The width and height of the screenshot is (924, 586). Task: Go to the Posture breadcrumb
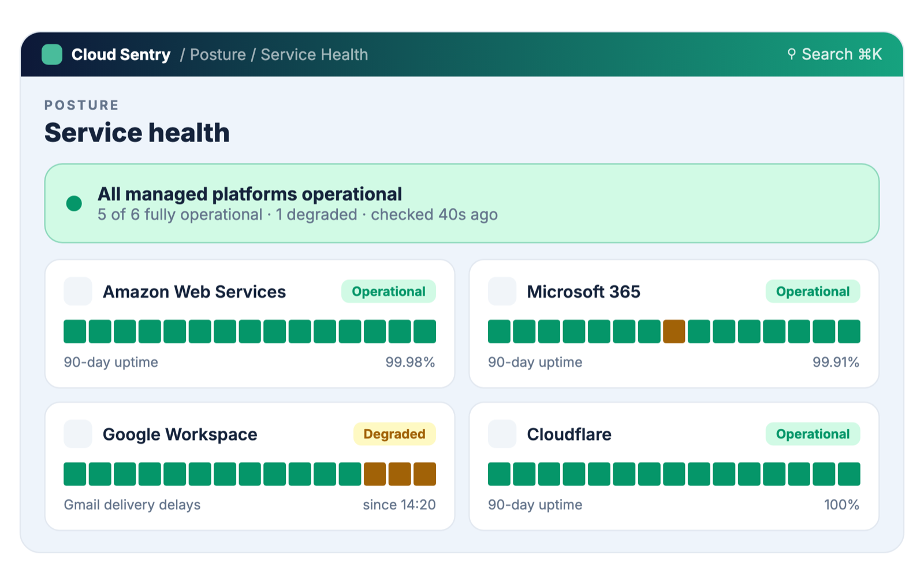(218, 54)
